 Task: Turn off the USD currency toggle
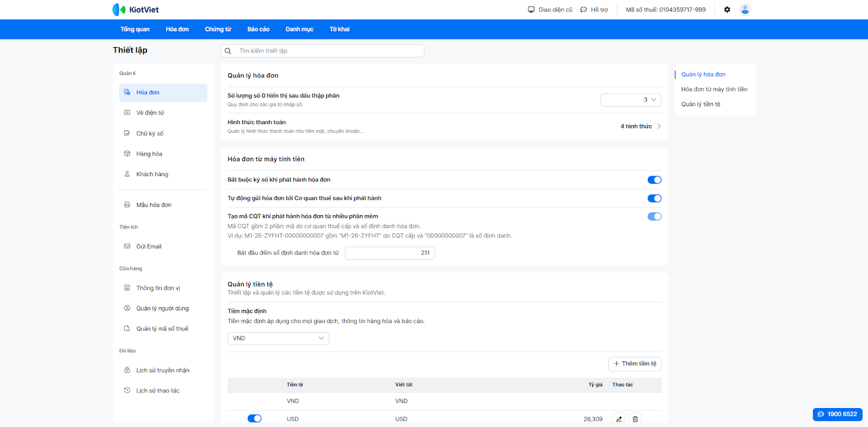(254, 418)
